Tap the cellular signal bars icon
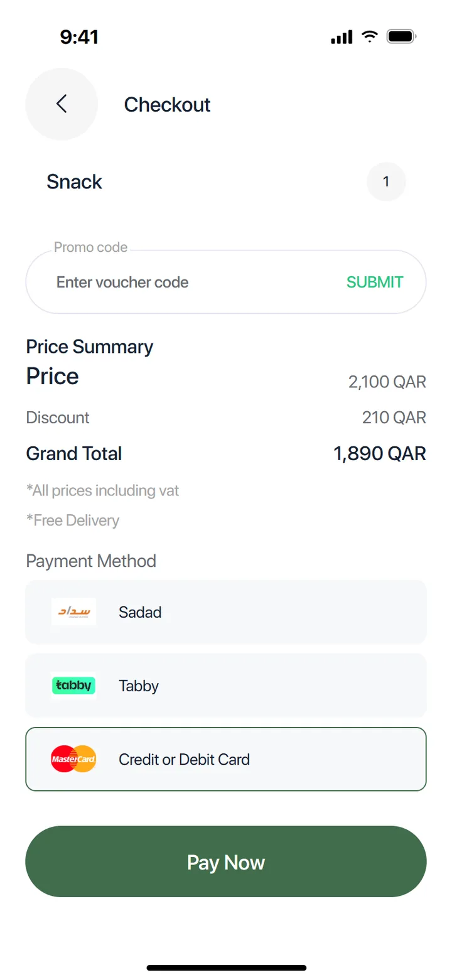452x980 pixels. coord(342,38)
